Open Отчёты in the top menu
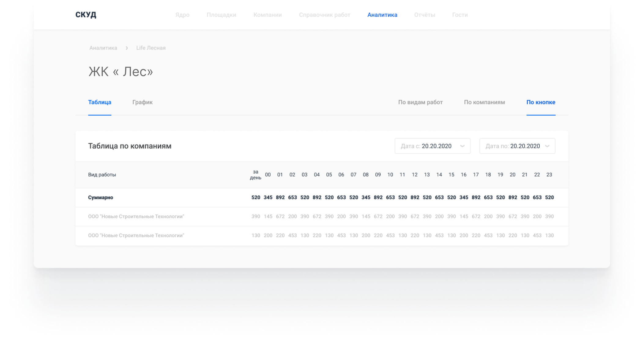The width and height of the screenshot is (644, 344). click(x=424, y=15)
